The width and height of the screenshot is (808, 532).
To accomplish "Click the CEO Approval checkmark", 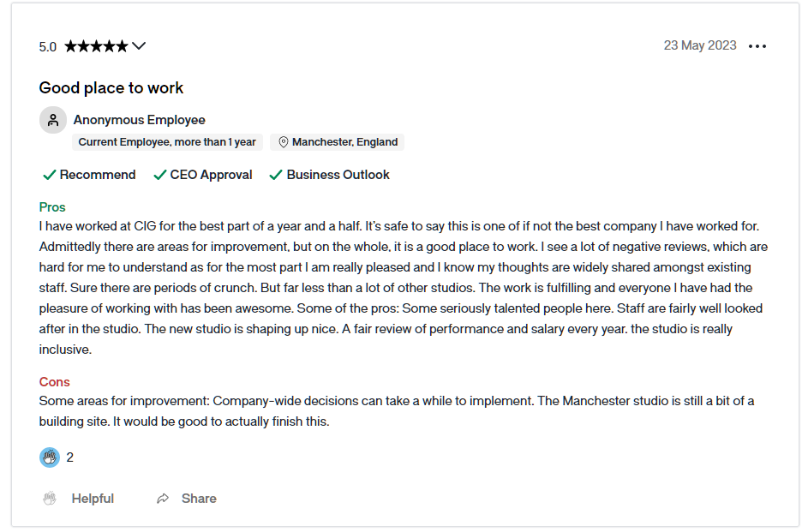I will coord(159,175).
